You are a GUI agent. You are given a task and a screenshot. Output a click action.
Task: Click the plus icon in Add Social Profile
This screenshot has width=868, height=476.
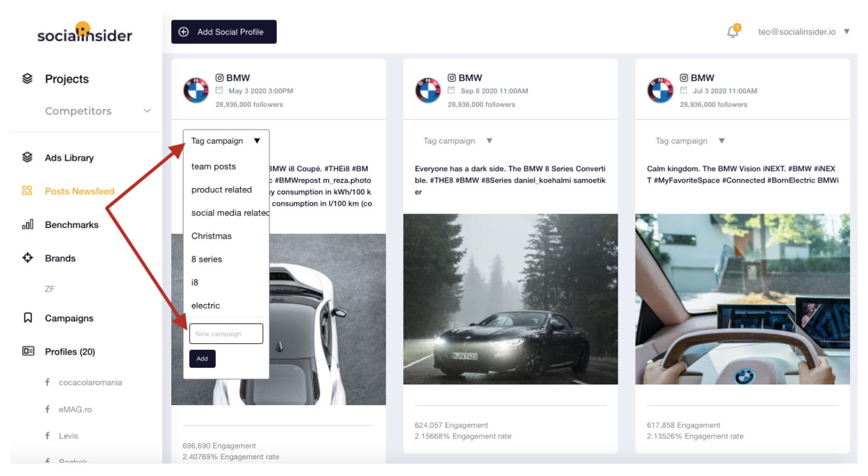tap(184, 32)
